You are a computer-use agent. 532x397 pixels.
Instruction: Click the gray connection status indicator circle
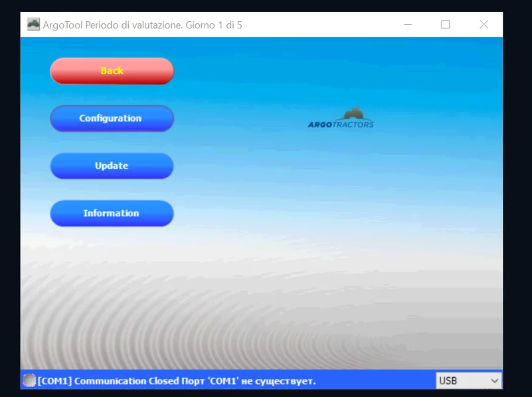29,380
